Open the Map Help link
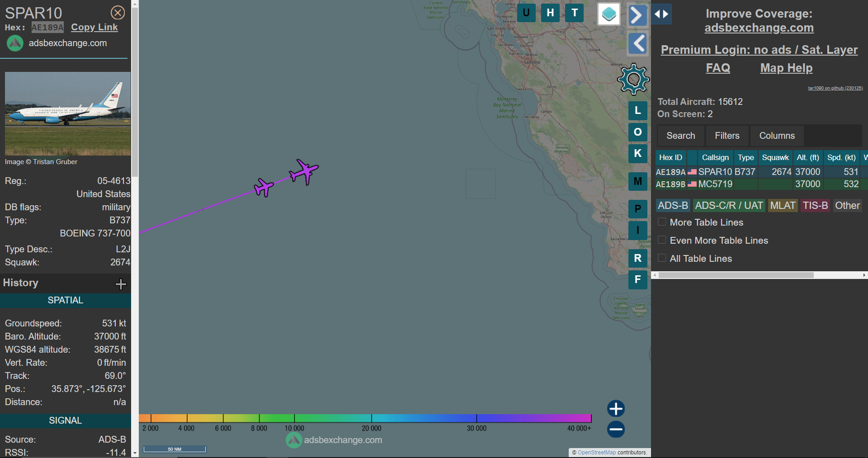The image size is (868, 458). click(786, 68)
